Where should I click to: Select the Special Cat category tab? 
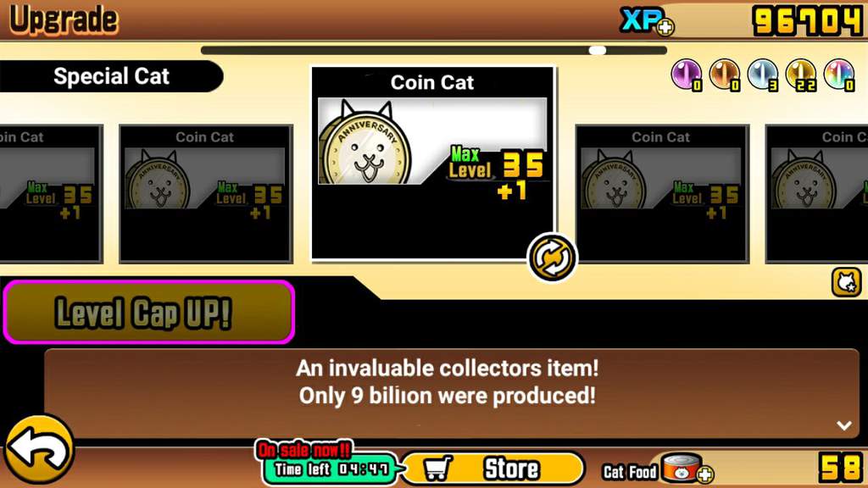pos(111,76)
